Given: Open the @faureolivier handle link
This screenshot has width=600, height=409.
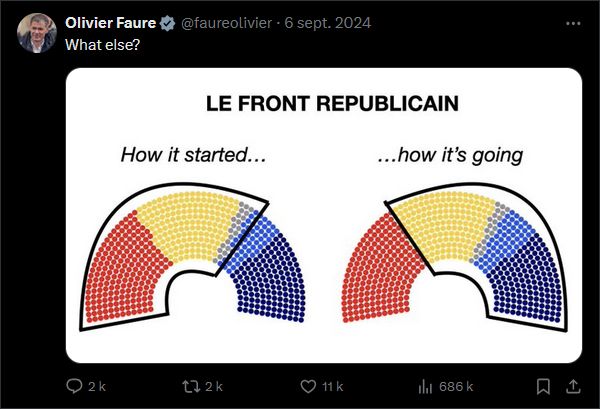Looking at the screenshot, I should click(x=226, y=23).
